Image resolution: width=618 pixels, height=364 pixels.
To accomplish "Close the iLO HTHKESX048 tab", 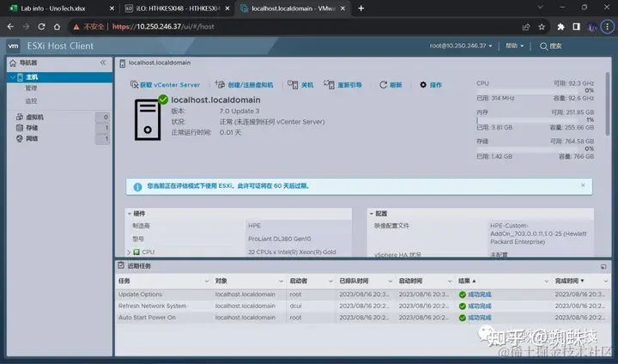I will (x=227, y=9).
